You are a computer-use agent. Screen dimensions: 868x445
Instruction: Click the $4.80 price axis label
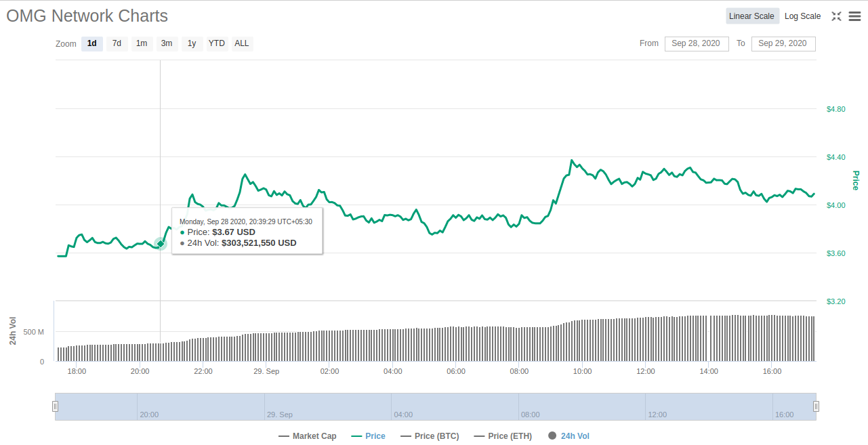[x=835, y=109]
